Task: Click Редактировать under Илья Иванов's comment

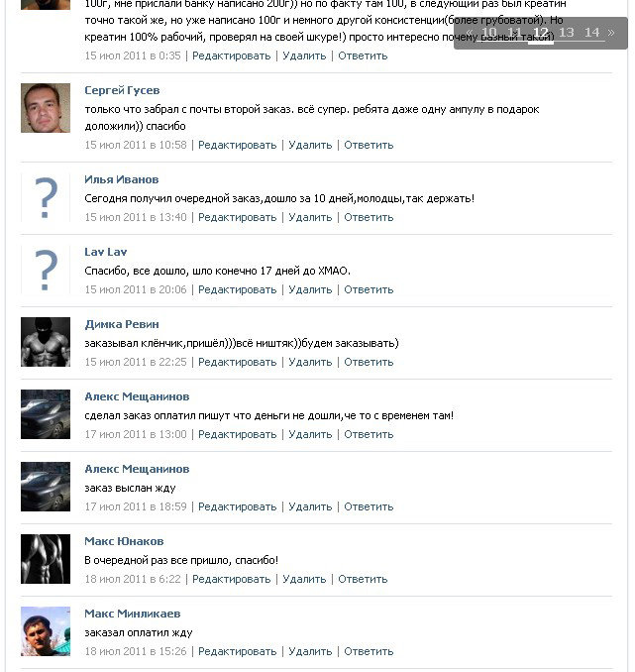Action: click(237, 217)
